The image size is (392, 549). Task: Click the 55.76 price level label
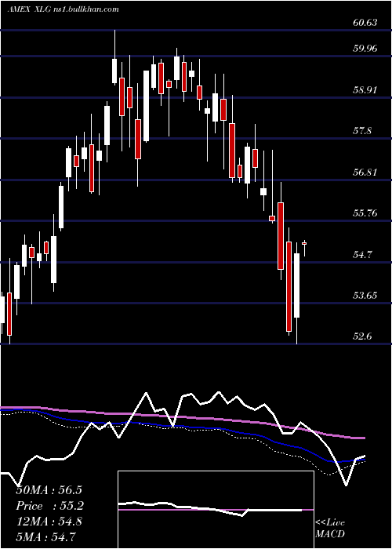pos(365,213)
